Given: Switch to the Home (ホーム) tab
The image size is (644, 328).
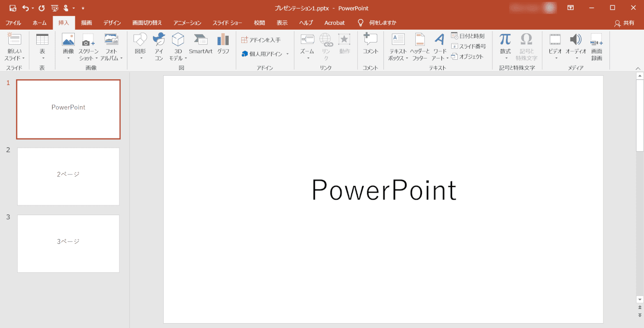Looking at the screenshot, I should pyautogui.click(x=40, y=23).
